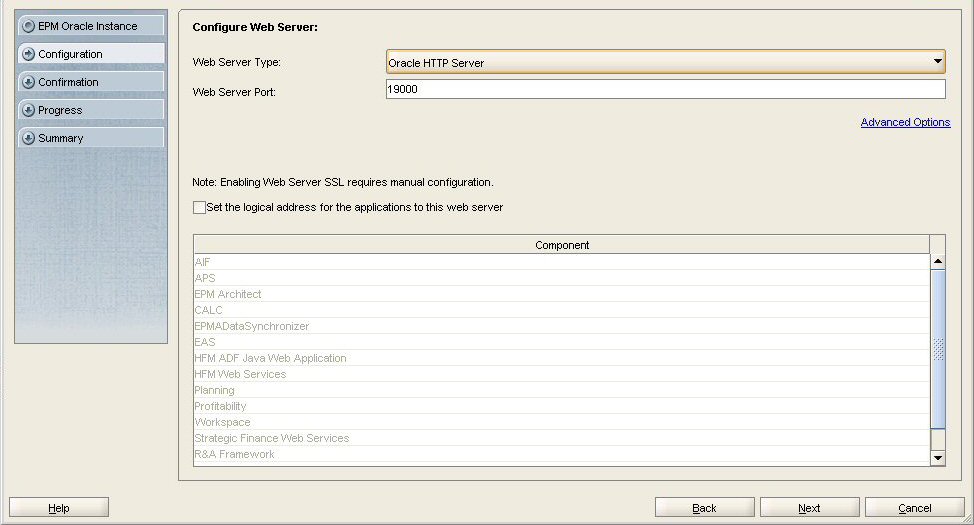Click the Configuration step arrow icon
Image resolution: width=974 pixels, height=525 pixels.
[29, 54]
